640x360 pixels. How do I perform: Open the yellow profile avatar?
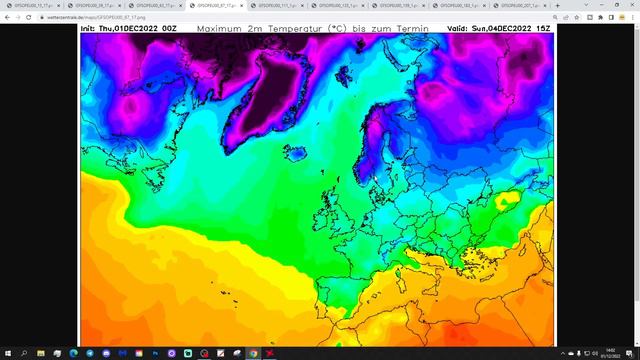622,18
